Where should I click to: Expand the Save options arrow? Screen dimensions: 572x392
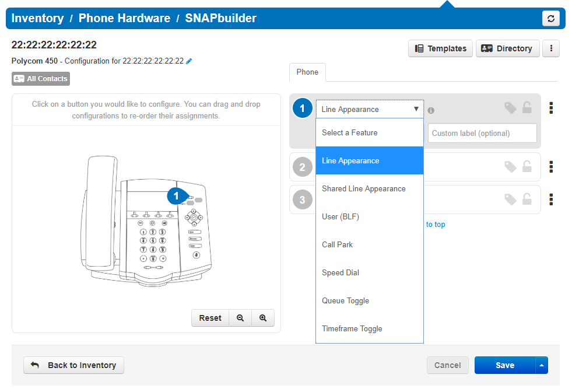click(542, 365)
